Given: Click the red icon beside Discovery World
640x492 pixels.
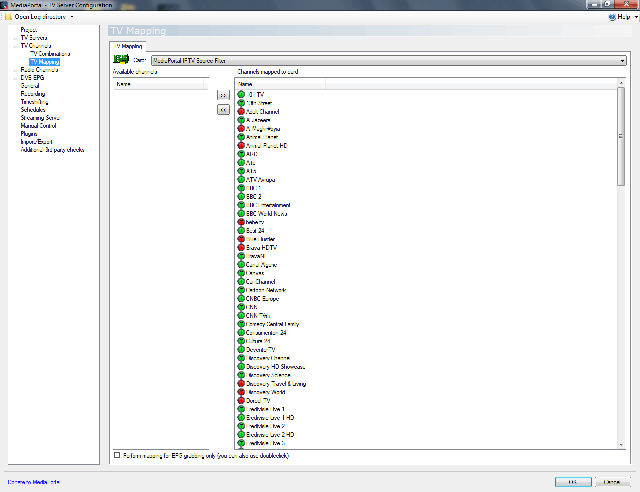Looking at the screenshot, I should point(241,392).
